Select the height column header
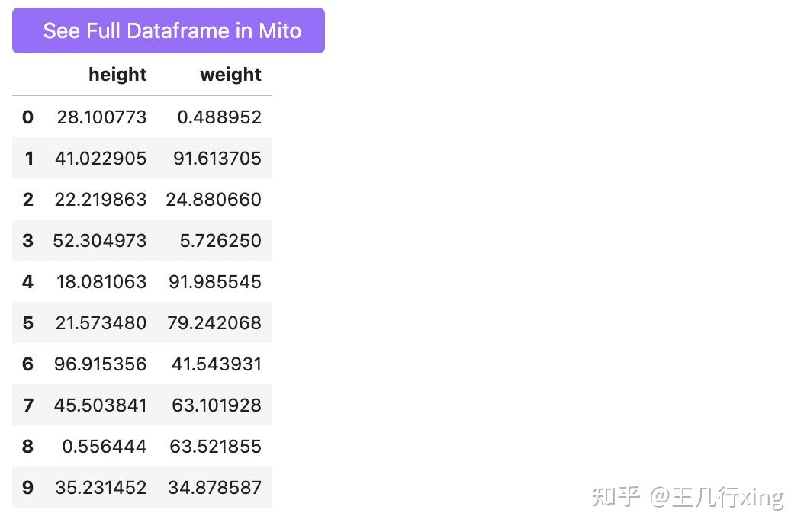804x532 pixels. [x=117, y=75]
